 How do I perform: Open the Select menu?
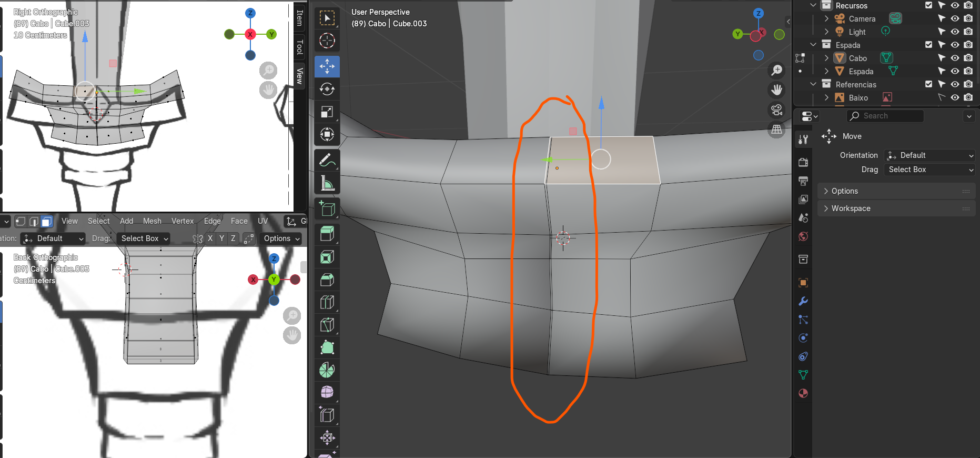coord(98,221)
